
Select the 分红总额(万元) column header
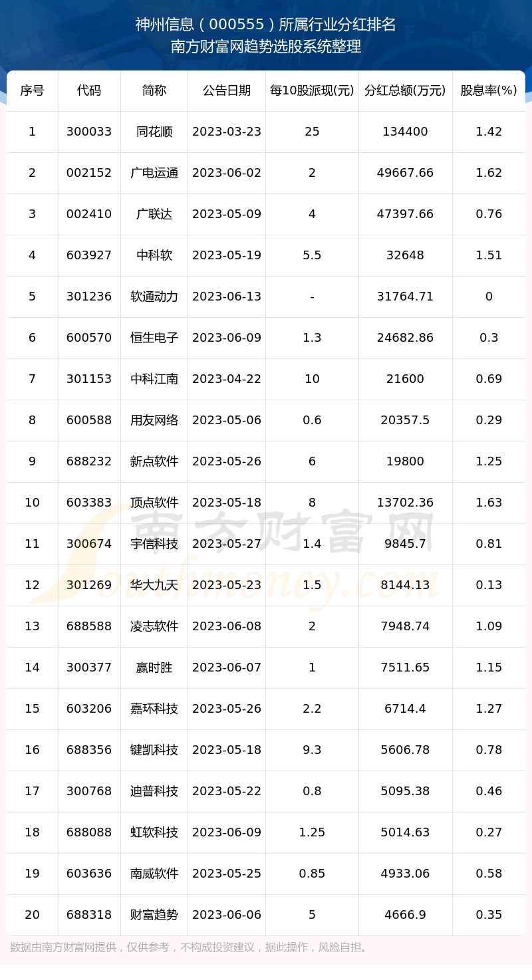click(405, 90)
